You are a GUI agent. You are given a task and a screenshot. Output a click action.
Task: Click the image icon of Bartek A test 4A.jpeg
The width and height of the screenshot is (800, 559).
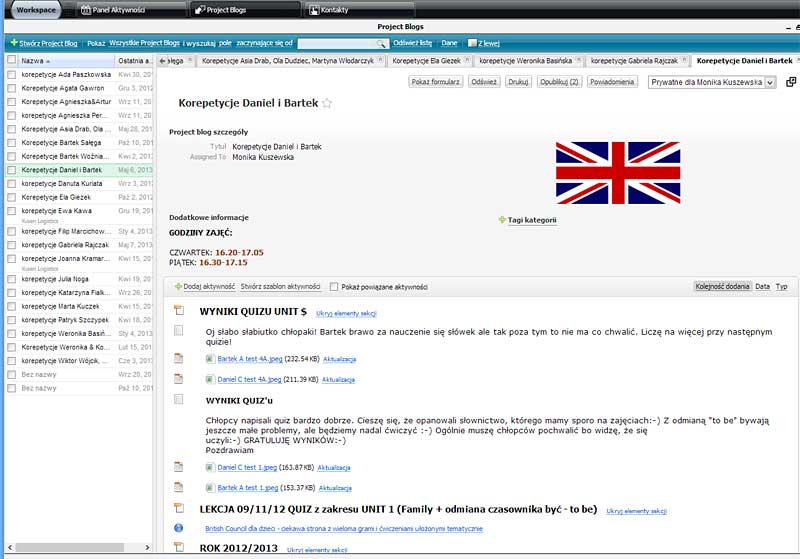pos(210,359)
